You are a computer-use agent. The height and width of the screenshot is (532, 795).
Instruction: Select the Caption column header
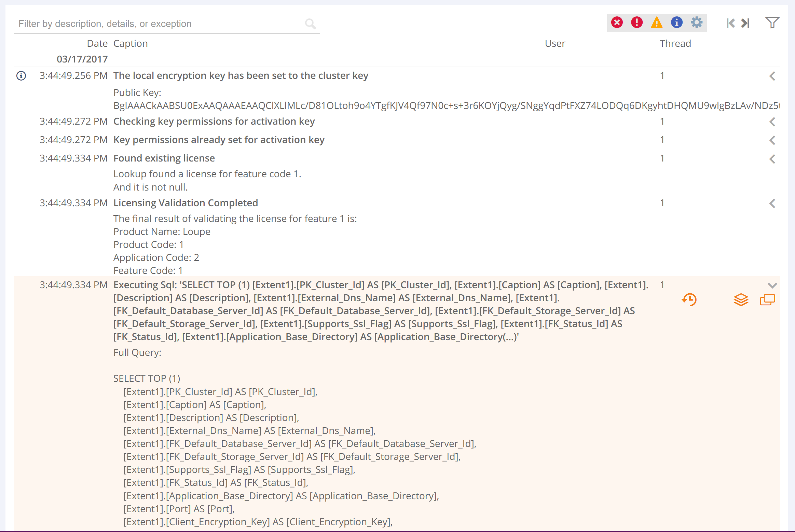[131, 44]
